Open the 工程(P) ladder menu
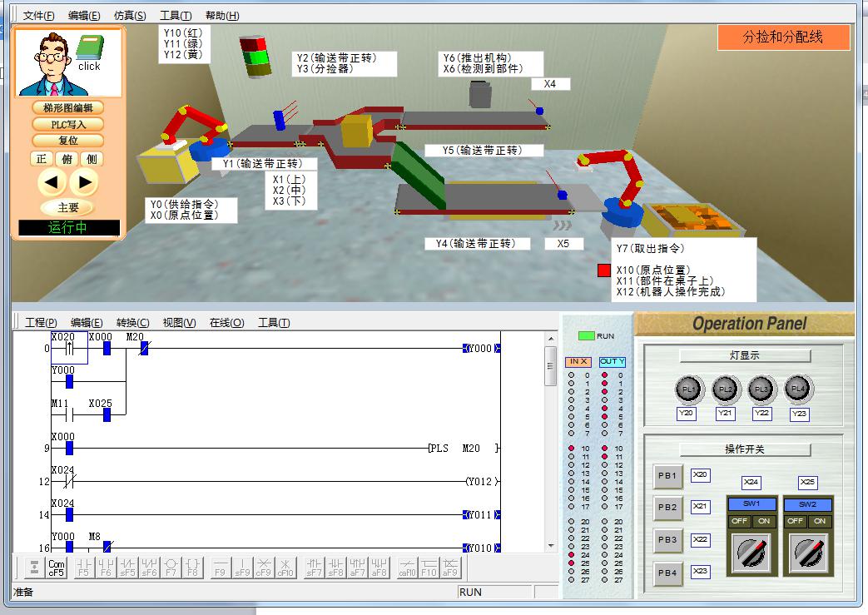The height and width of the screenshot is (615, 868). pyautogui.click(x=41, y=322)
